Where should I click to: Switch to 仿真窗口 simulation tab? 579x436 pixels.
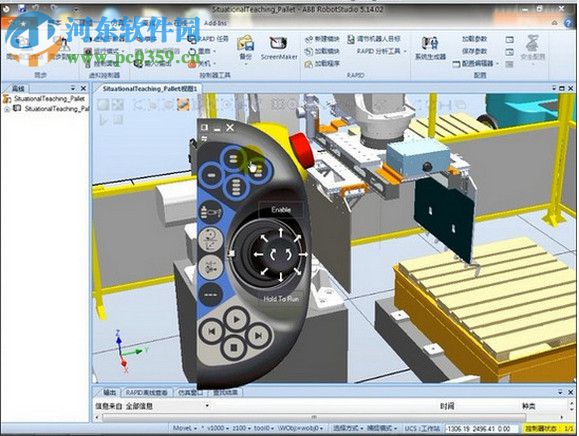[x=190, y=392]
